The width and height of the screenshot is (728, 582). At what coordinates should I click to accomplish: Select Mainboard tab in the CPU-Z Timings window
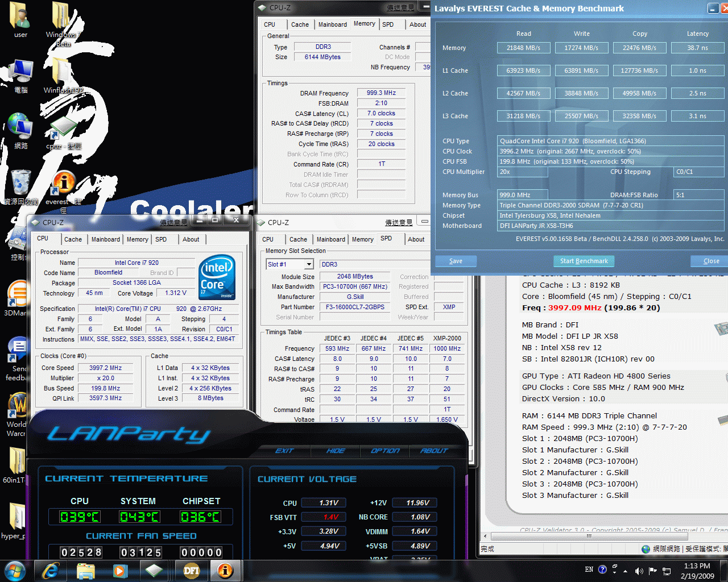(x=332, y=24)
